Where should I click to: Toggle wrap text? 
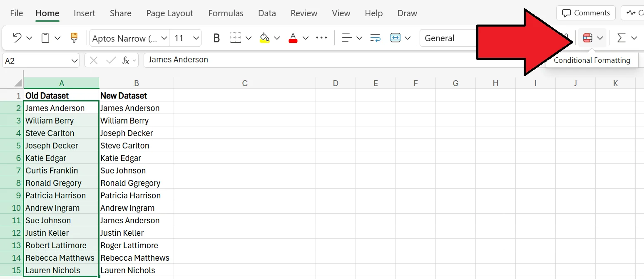[x=374, y=37]
